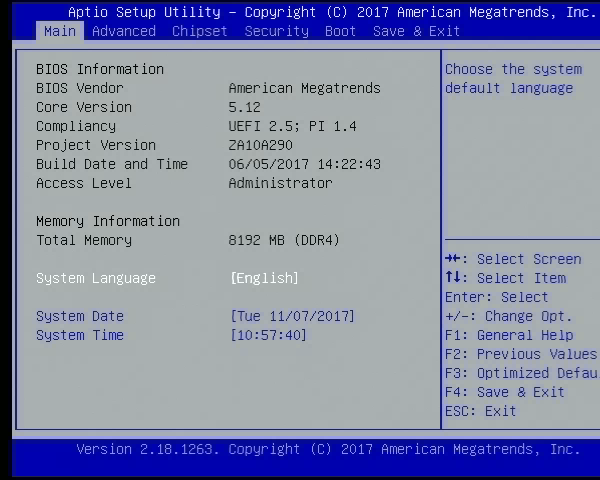This screenshot has height=480, width=600.
Task: Click the 5.12 core version value
Action: click(245, 107)
